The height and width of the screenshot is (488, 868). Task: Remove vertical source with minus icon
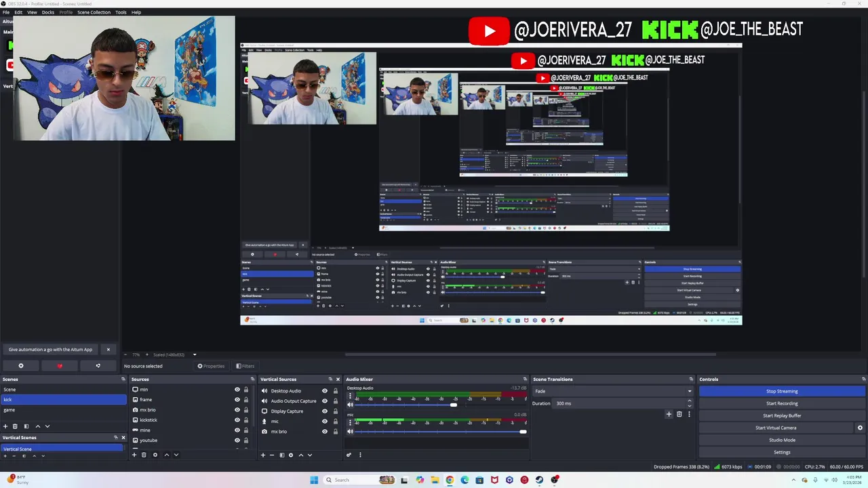(x=272, y=455)
